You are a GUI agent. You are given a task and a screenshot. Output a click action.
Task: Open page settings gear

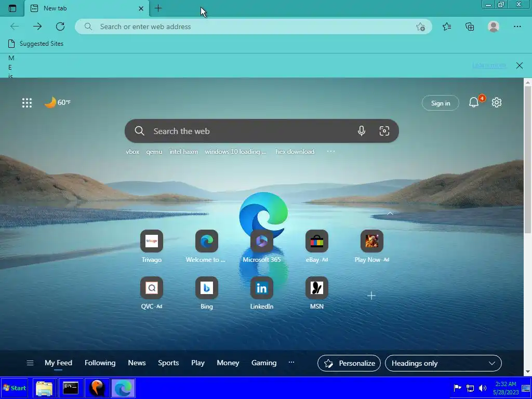point(497,102)
